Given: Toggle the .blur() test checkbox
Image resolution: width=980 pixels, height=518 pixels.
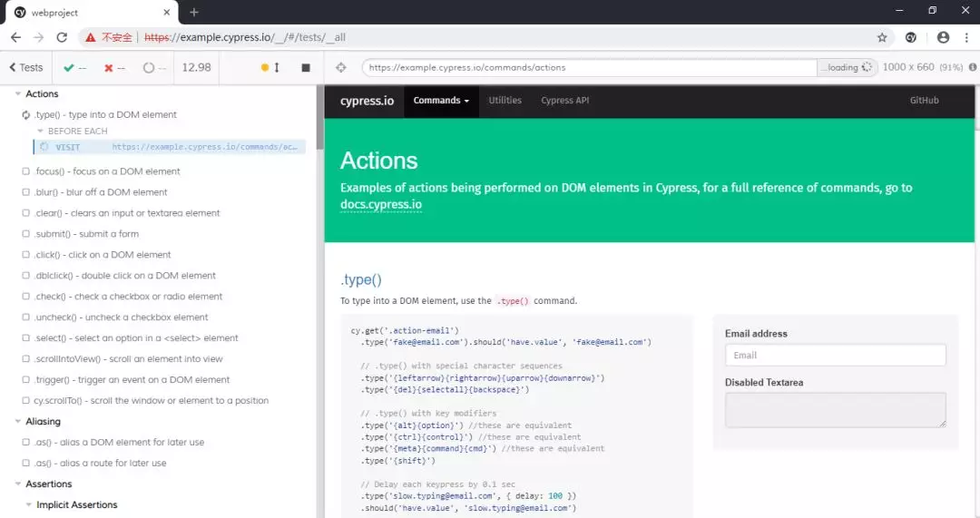Looking at the screenshot, I should click(25, 192).
